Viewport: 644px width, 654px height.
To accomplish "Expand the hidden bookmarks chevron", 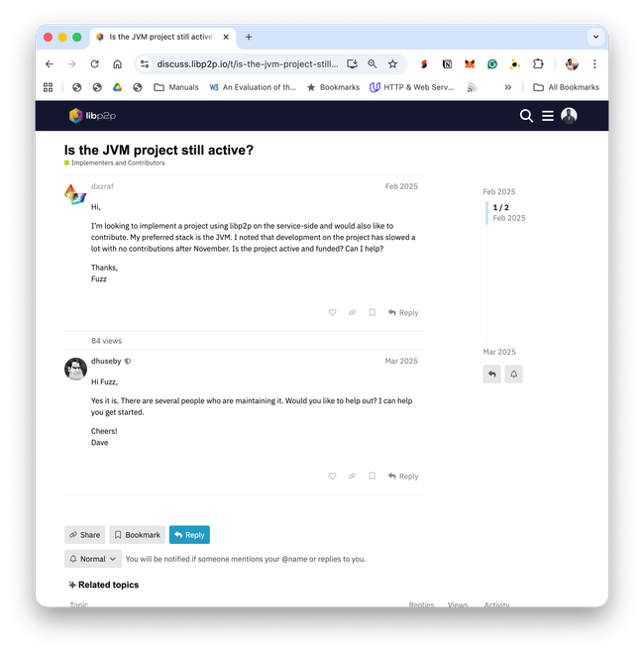I will (x=507, y=87).
